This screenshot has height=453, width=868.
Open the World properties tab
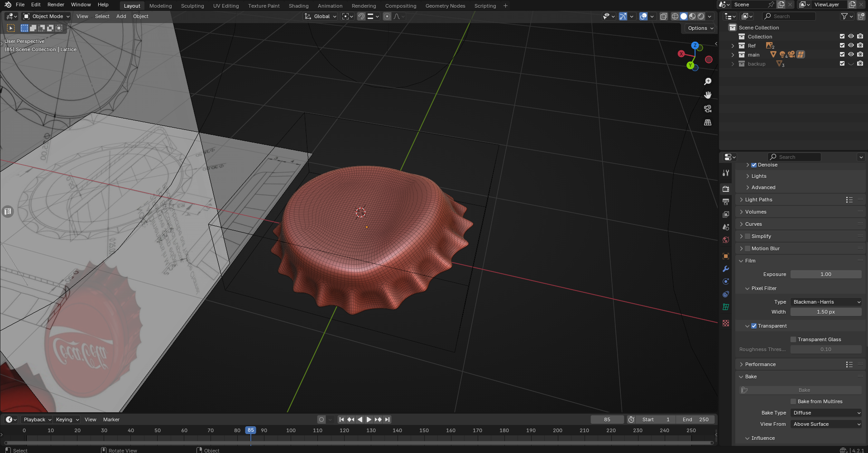(726, 240)
